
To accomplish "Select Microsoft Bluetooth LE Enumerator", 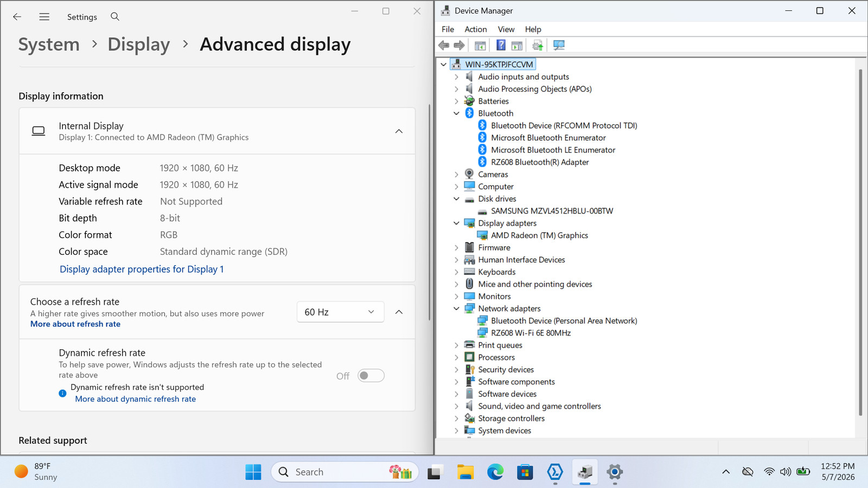I will pos(553,150).
